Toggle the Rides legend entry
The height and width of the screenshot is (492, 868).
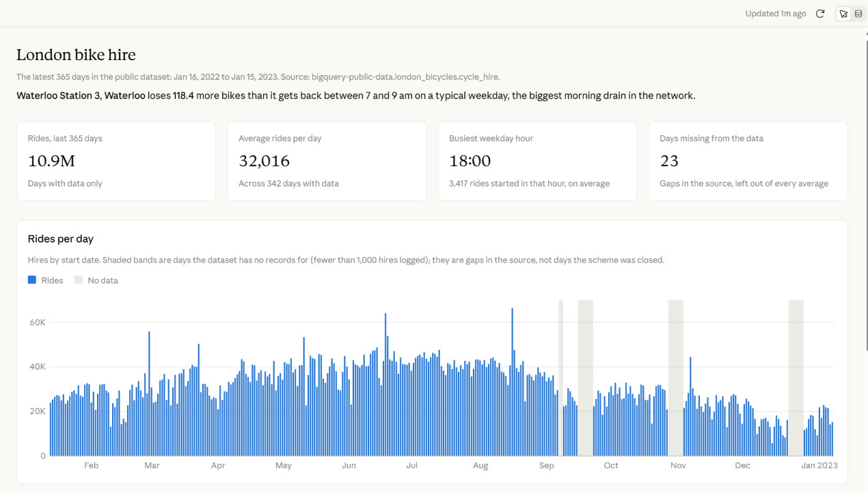(45, 280)
